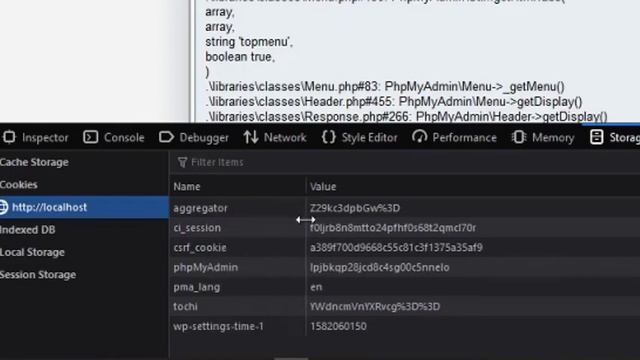
Task: Select the ci_session cookie name
Action: (197, 228)
